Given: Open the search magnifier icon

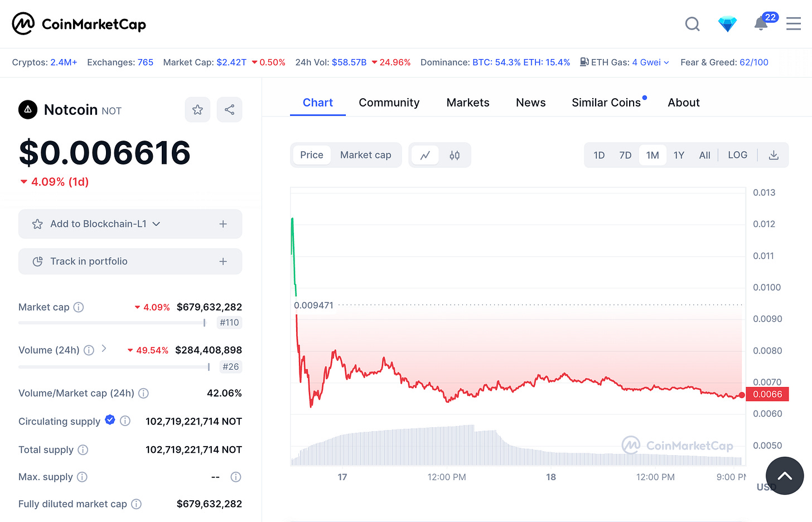Looking at the screenshot, I should [692, 24].
